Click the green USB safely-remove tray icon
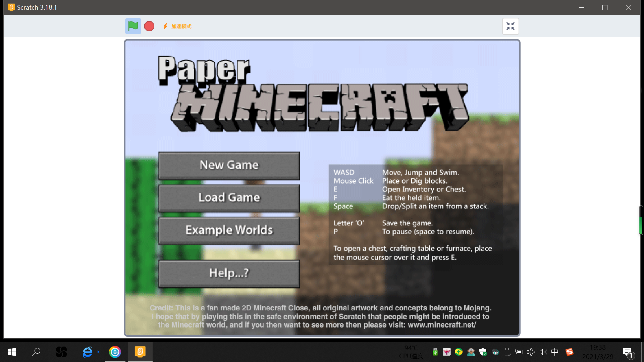This screenshot has width=644, height=362. [435, 352]
